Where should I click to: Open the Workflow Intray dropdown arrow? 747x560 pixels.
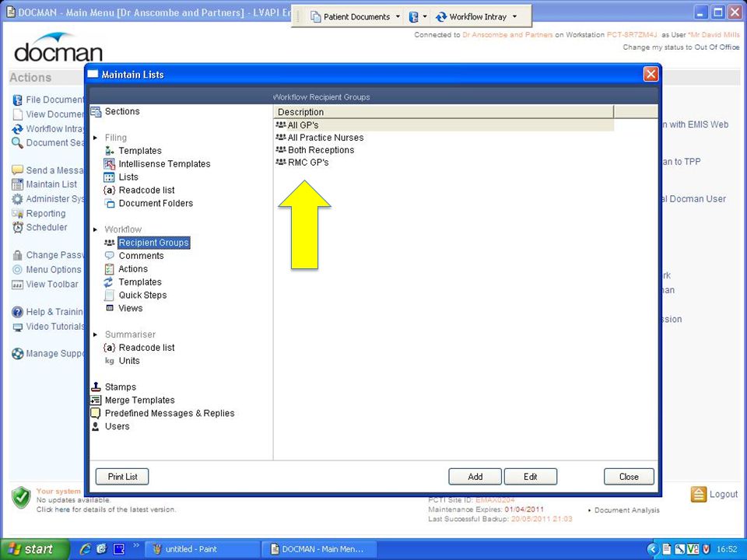(x=514, y=16)
